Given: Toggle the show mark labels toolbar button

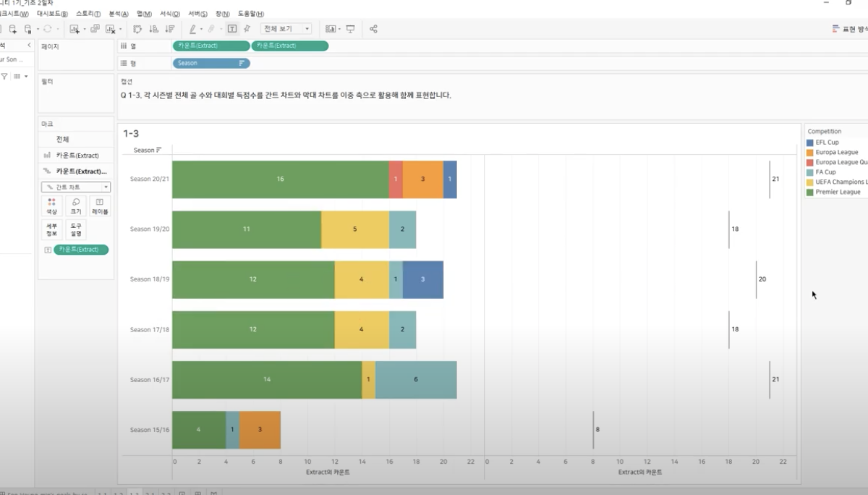Looking at the screenshot, I should [231, 29].
